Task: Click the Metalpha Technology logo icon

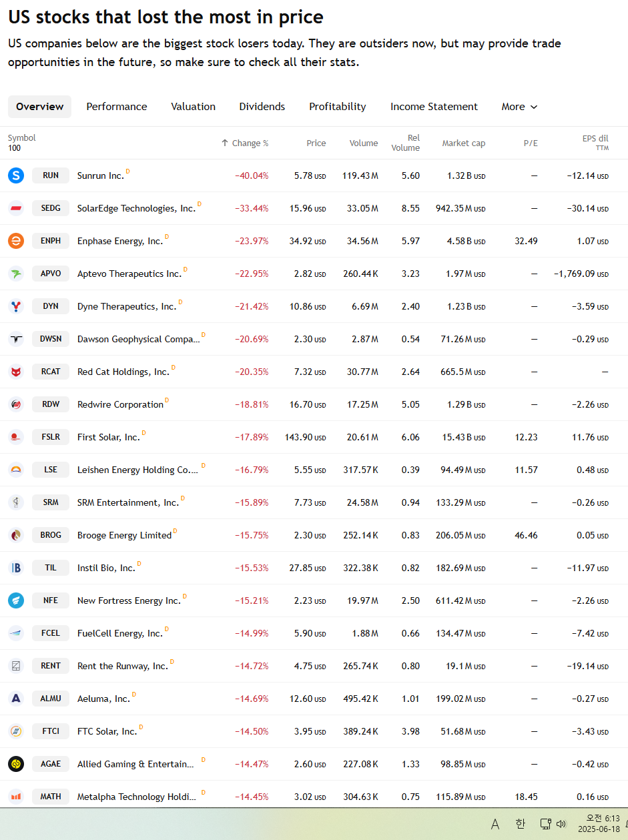Action: pos(16,797)
